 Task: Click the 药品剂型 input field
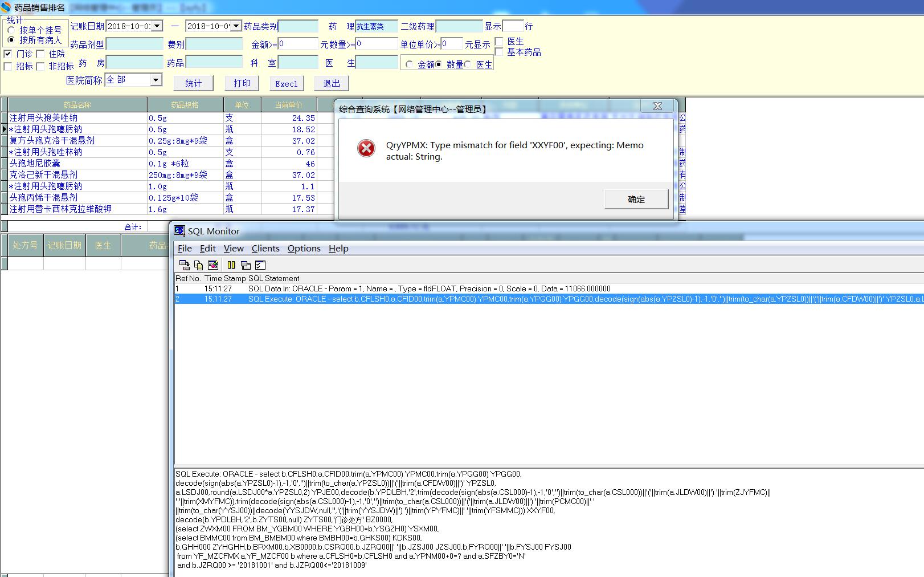point(134,44)
